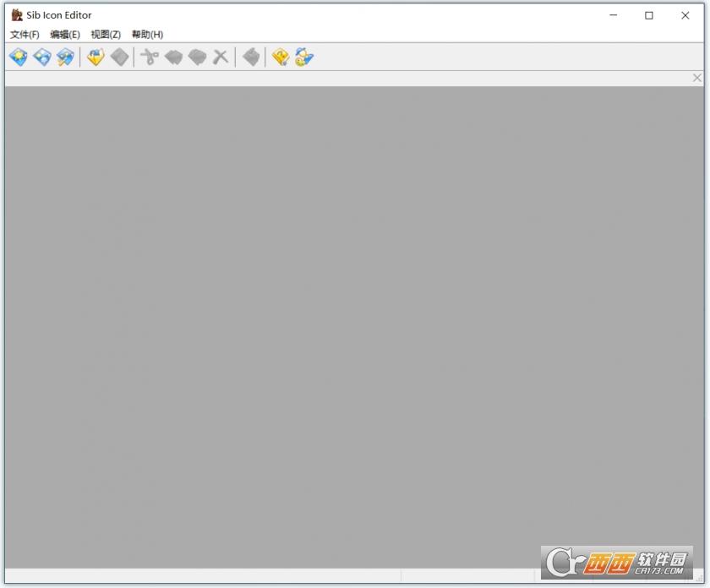Screen dimensions: 710x588
Task: Open the 帮助(H) menu
Action: [147, 35]
